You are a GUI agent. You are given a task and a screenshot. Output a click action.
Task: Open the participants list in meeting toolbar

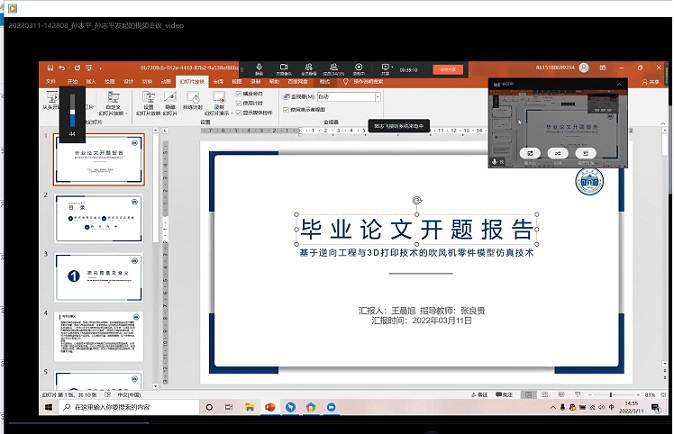[334, 69]
